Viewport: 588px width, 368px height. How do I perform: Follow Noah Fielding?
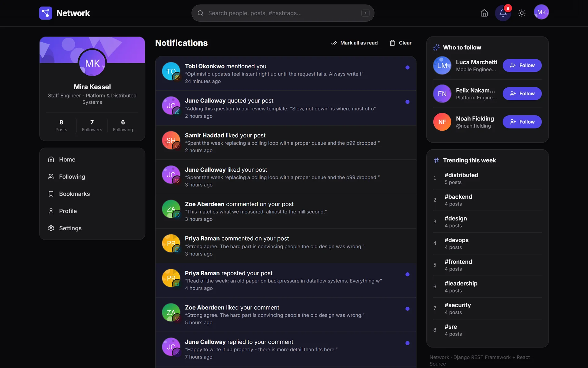(522, 122)
